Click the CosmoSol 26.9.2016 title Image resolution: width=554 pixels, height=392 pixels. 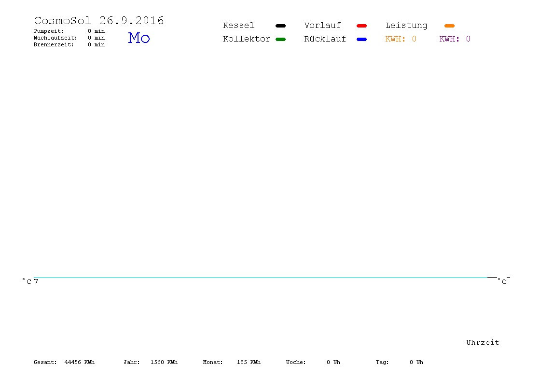pyautogui.click(x=99, y=20)
